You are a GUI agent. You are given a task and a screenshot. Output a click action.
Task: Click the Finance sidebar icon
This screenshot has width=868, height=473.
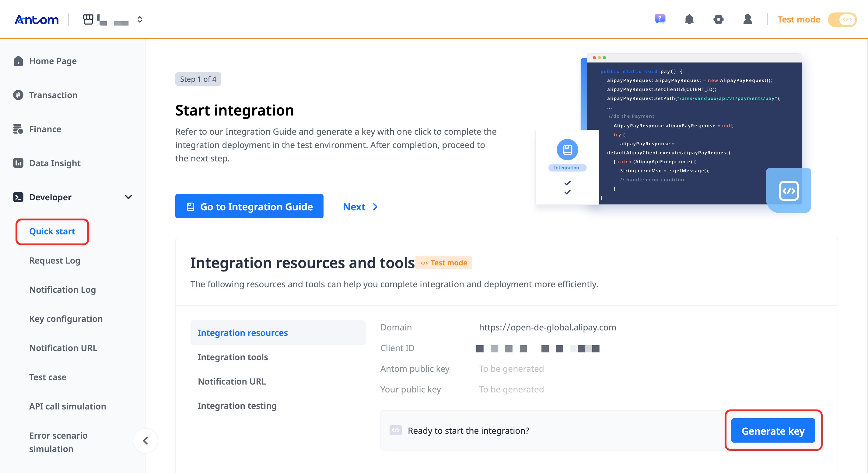[18, 129]
